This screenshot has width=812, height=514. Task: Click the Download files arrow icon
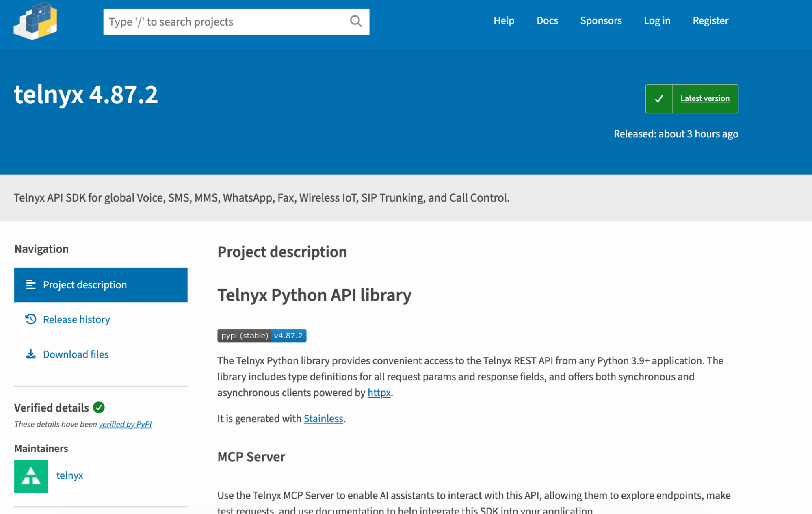[x=31, y=354]
